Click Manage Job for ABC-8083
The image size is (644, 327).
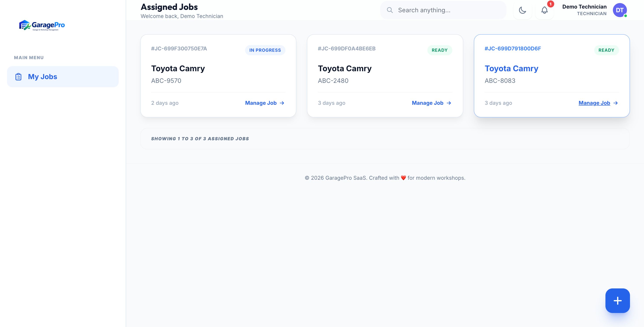pos(594,103)
